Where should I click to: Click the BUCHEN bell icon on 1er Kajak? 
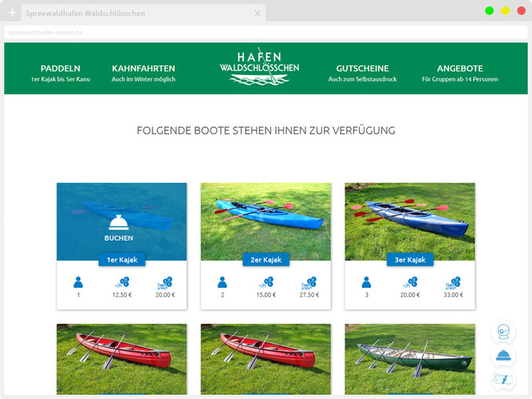coord(118,223)
